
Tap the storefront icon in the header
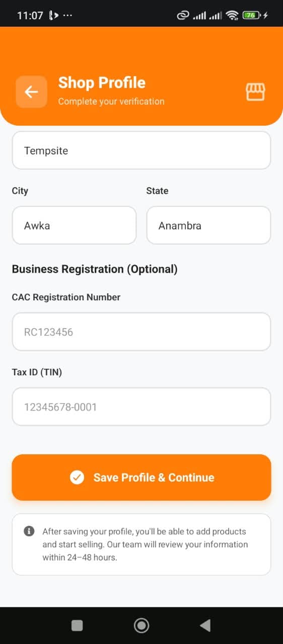click(255, 92)
